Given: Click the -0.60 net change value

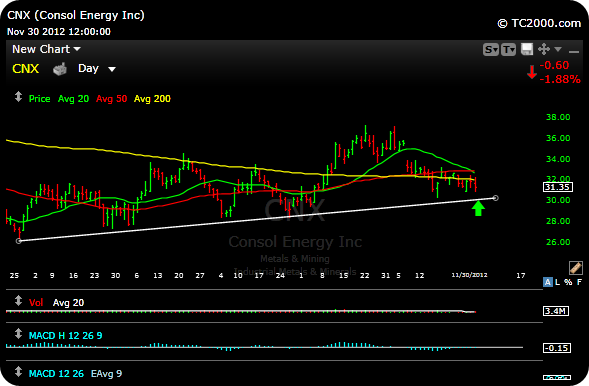Looking at the screenshot, I should pyautogui.click(x=554, y=65).
